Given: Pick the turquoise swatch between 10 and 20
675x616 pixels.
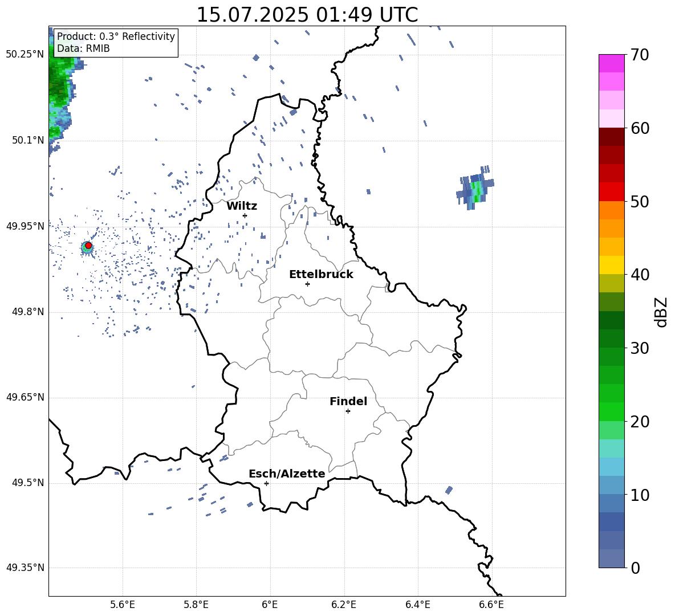Looking at the screenshot, I should click(611, 448).
